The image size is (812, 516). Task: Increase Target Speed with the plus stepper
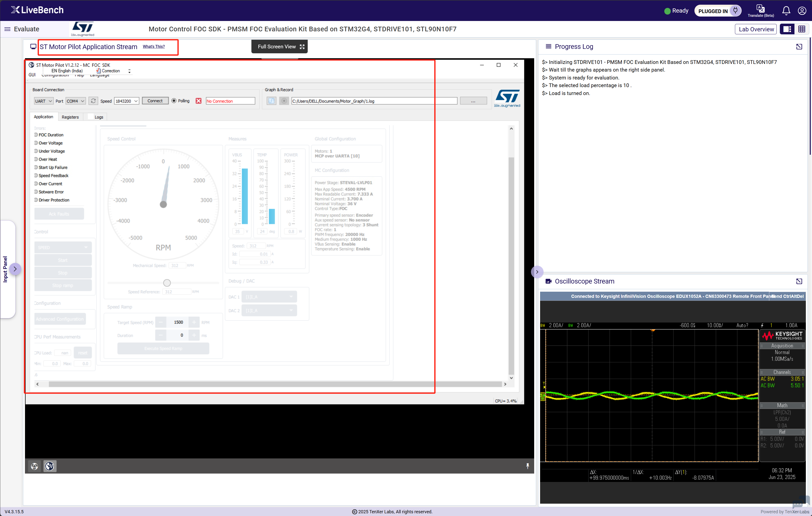[194, 323]
